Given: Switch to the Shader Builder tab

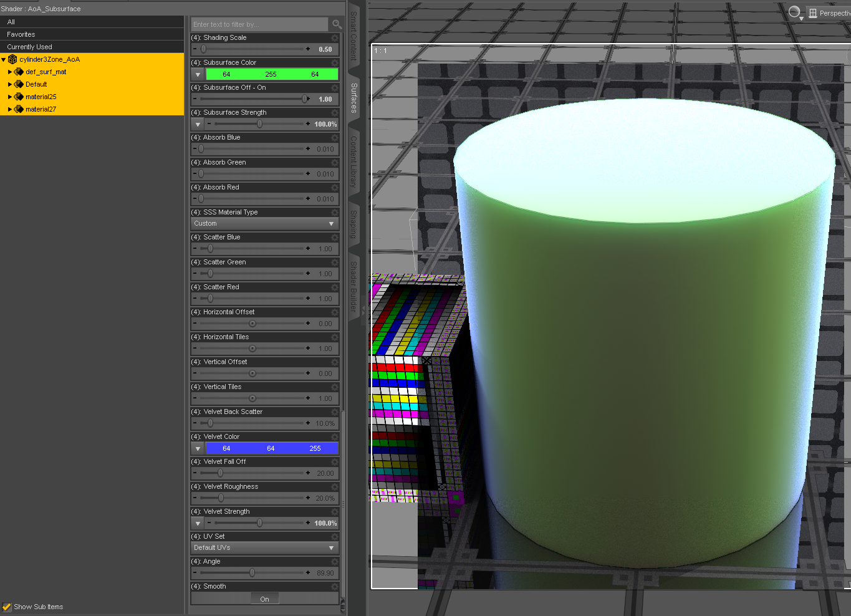Looking at the screenshot, I should tap(353, 286).
